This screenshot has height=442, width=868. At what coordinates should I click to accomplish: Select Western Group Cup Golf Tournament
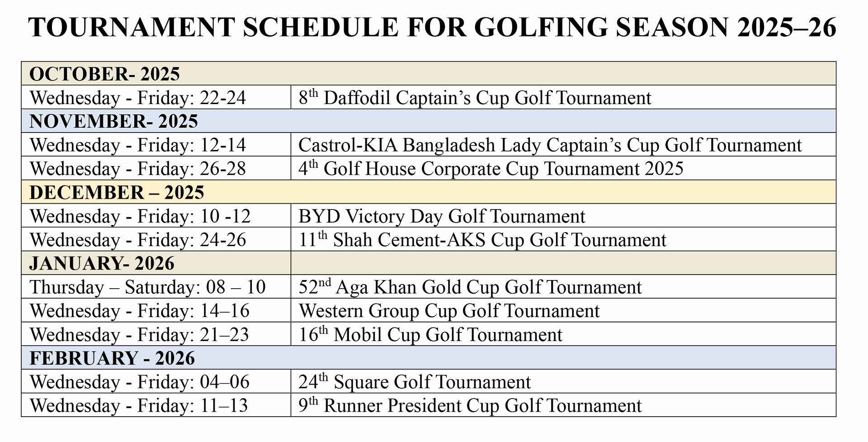(x=449, y=311)
